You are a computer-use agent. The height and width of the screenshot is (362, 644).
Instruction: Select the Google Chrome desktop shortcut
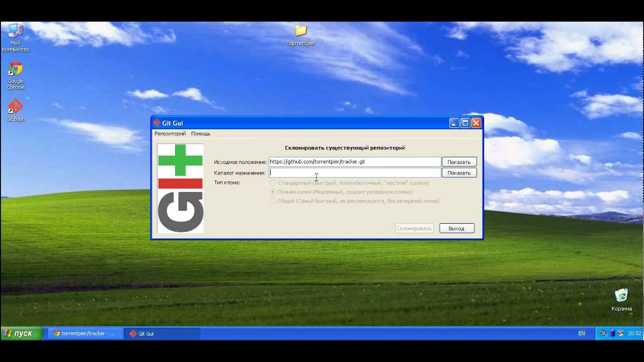(x=16, y=76)
